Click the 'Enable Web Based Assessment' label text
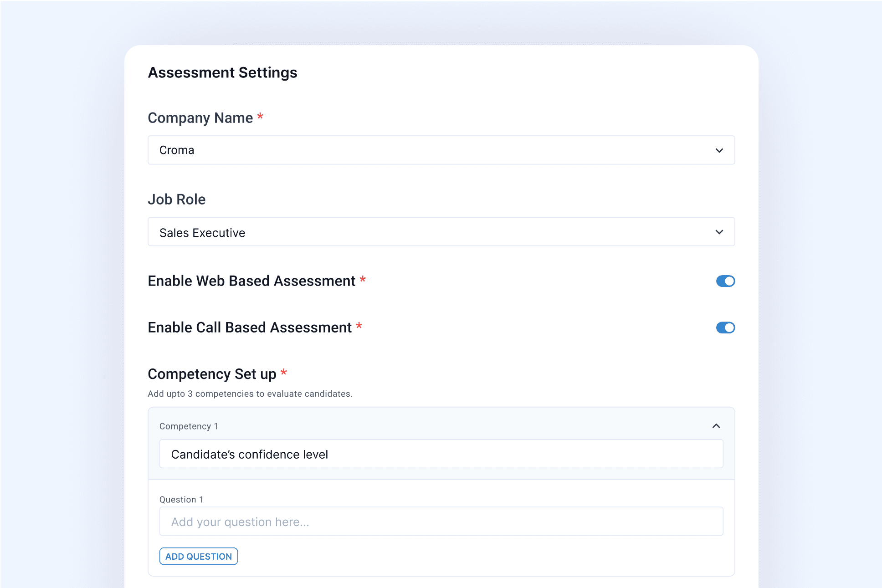The height and width of the screenshot is (588, 882). coord(251,281)
